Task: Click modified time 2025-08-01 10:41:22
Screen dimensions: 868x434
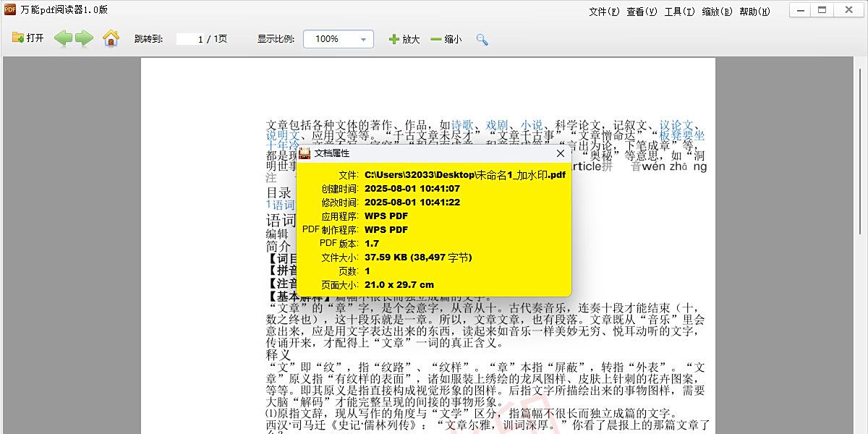Action: [x=412, y=202]
